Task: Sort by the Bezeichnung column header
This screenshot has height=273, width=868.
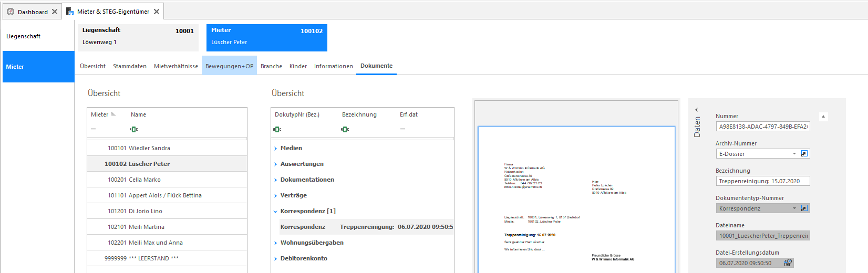Action: pos(359,114)
